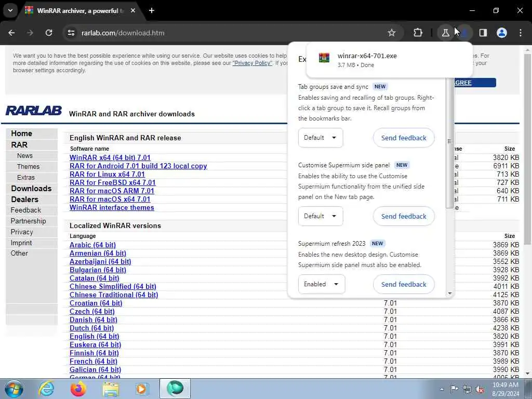Open Windows Media Player from the taskbar
This screenshot has width=532, height=399.
click(142, 389)
